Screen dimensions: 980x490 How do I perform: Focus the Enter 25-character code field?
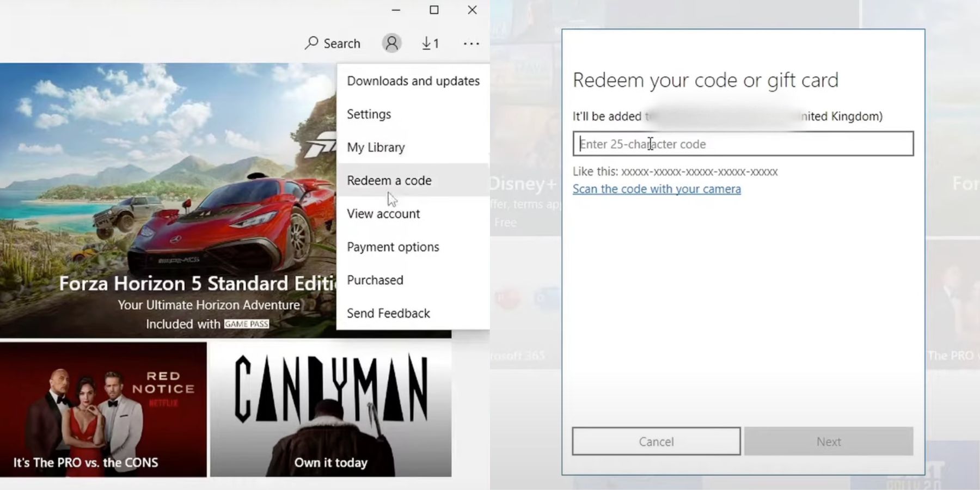743,144
